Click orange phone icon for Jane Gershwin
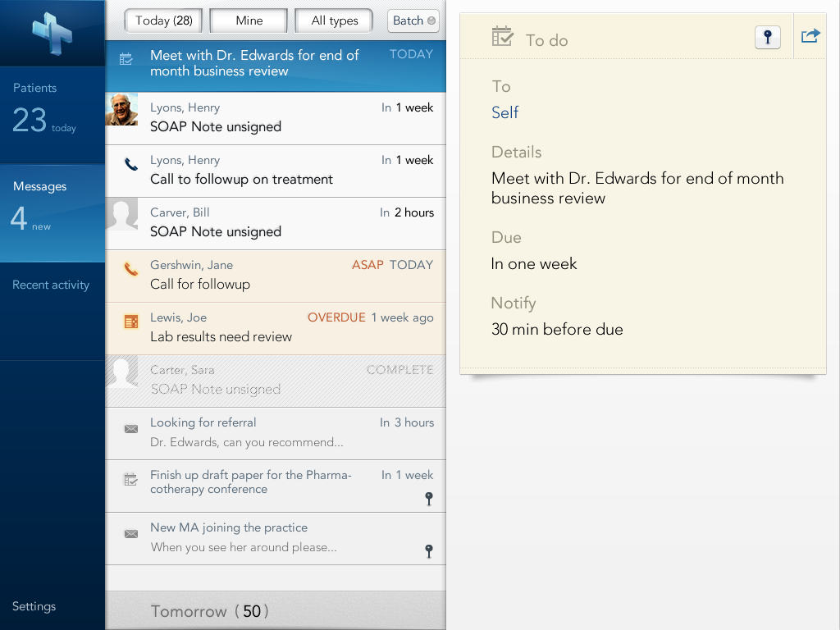 pyautogui.click(x=131, y=269)
